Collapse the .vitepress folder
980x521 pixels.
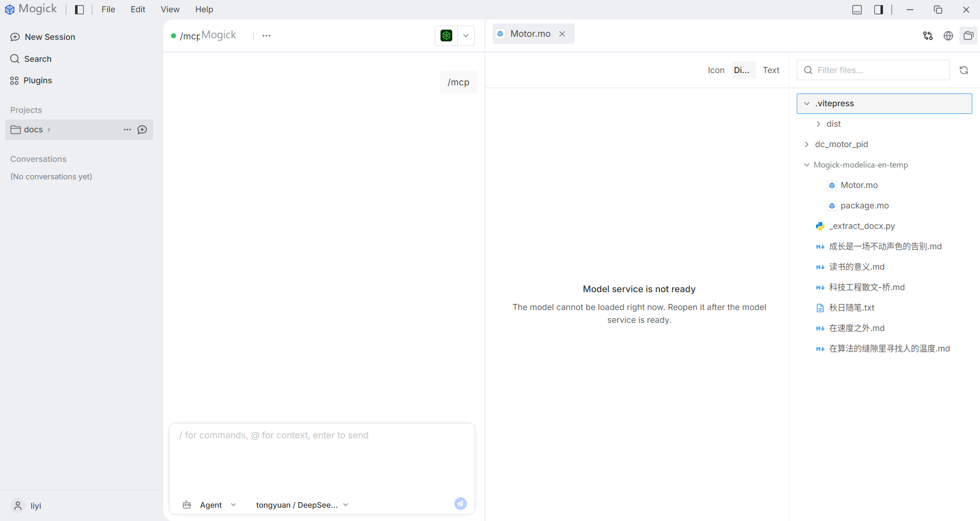(x=885, y=104)
